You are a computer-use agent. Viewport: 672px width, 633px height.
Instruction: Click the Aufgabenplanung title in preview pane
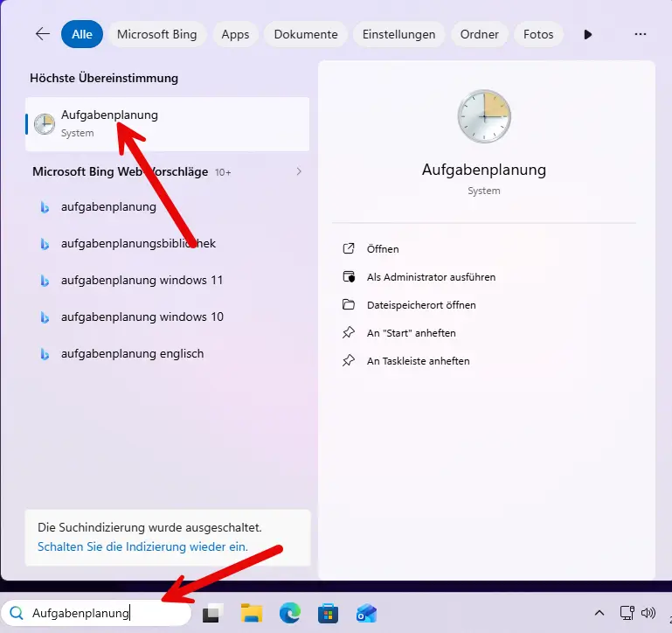pyautogui.click(x=484, y=170)
